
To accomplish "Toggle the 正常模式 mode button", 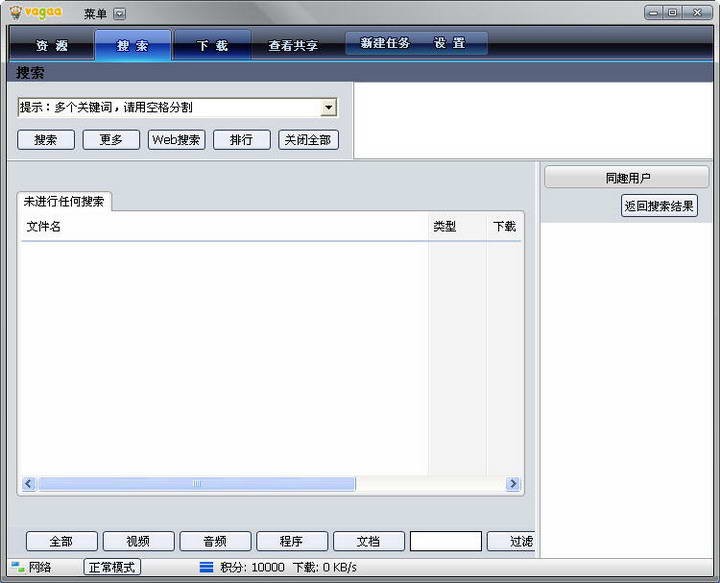I will tap(112, 567).
